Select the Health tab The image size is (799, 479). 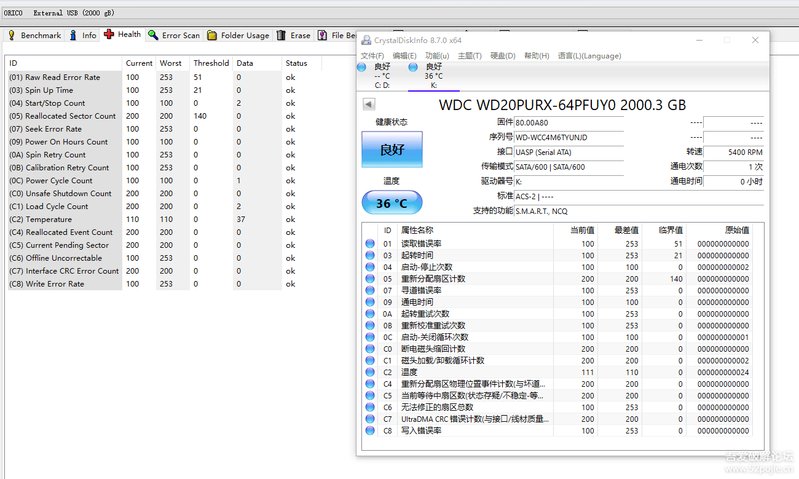click(x=122, y=34)
